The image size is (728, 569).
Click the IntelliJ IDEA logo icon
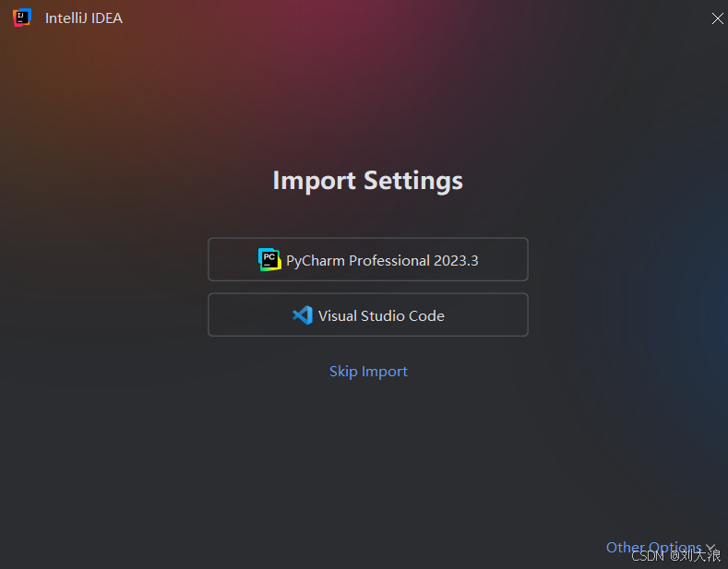pos(22,18)
